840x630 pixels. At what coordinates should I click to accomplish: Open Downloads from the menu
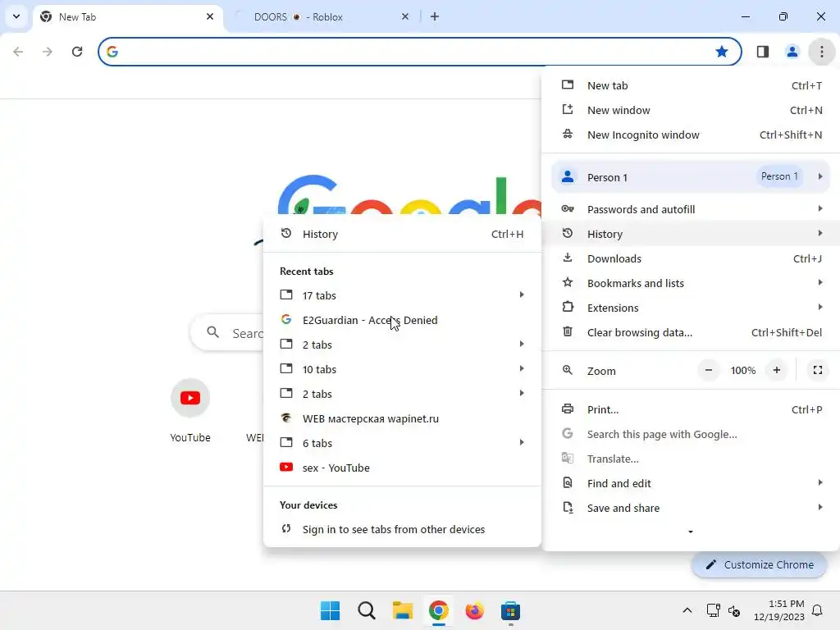(x=691, y=258)
